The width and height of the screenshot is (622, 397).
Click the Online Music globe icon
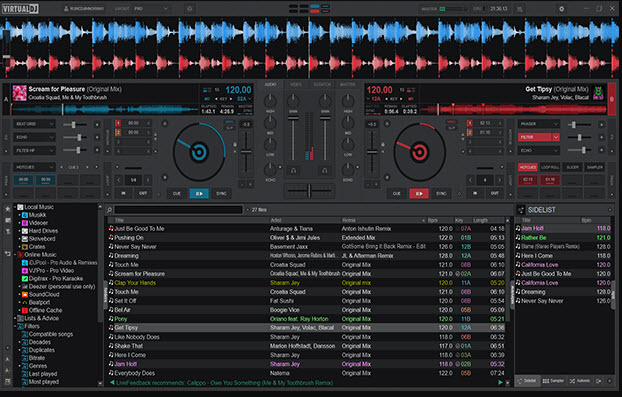[21, 255]
